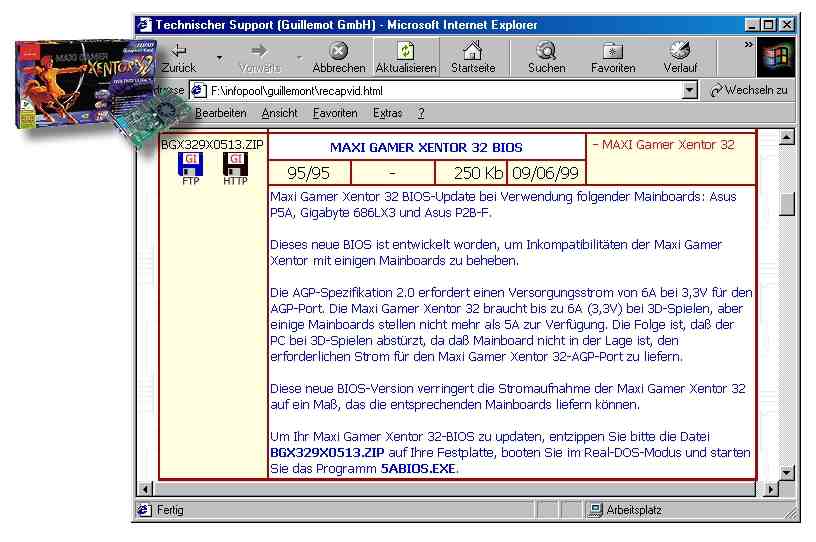The width and height of the screenshot is (816, 542).
Task: Click the page icon in address bar
Action: point(198,91)
